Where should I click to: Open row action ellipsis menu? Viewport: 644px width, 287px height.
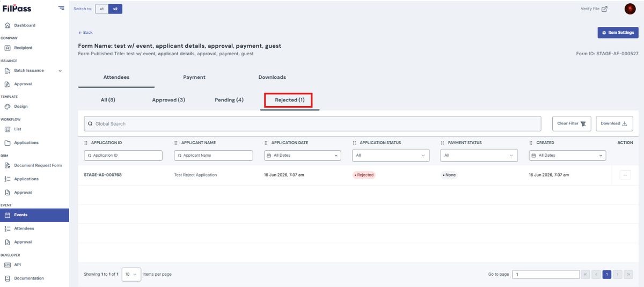[x=625, y=175]
